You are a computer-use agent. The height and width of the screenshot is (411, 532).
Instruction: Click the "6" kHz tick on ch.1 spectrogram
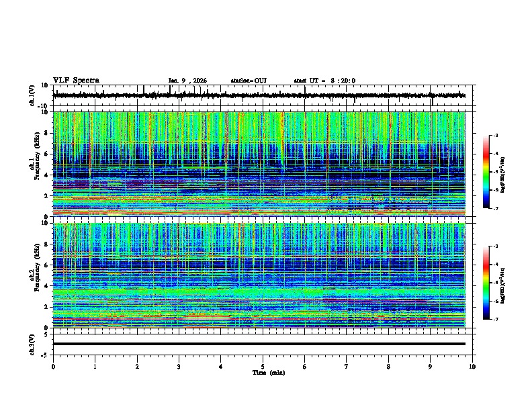pyautogui.click(x=46, y=154)
